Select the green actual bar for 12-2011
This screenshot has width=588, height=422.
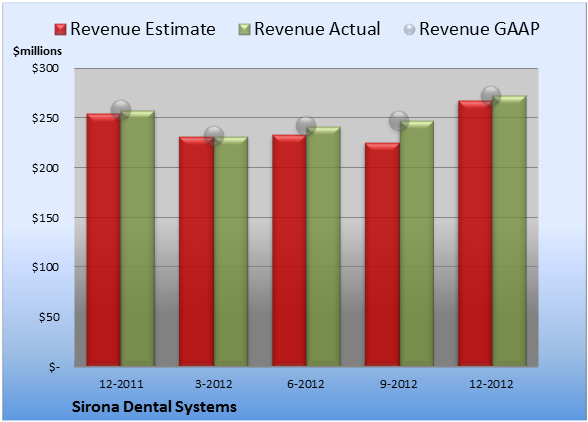[x=138, y=238]
